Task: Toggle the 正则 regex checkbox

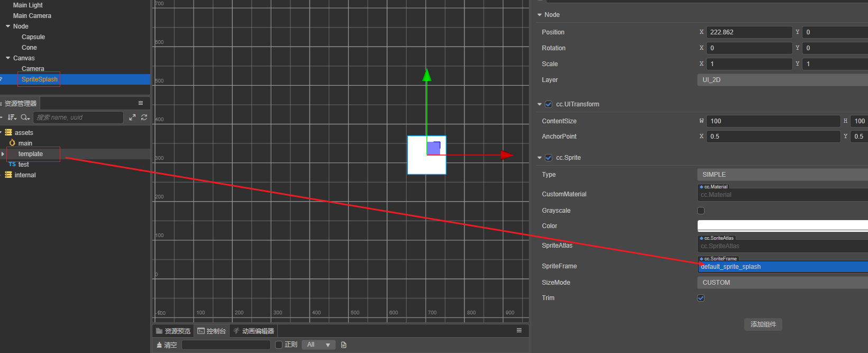Action: (x=279, y=345)
